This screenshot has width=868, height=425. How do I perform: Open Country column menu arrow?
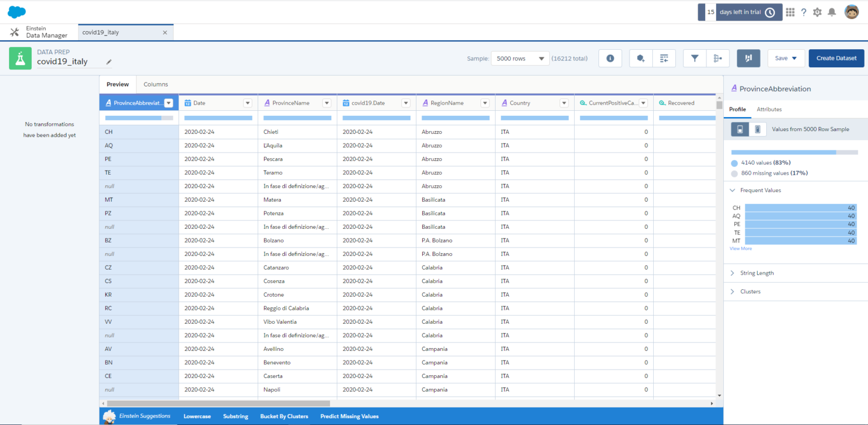click(x=564, y=103)
